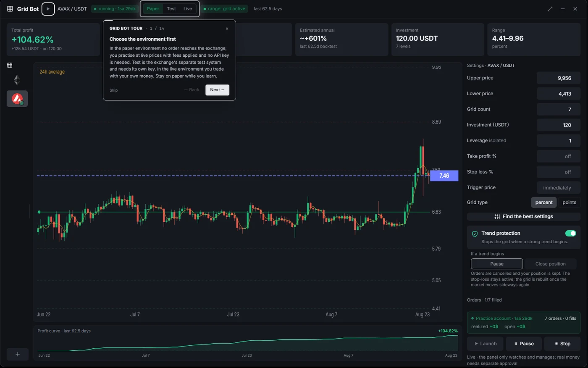The image size is (588, 368).
Task: Click the 24h average chart legend
Action: 52,72
